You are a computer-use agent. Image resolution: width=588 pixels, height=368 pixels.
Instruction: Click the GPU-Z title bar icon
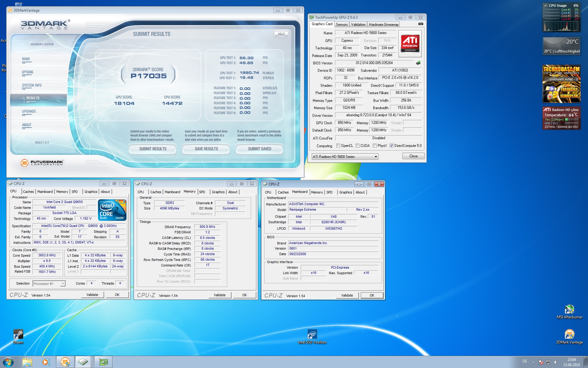point(312,17)
